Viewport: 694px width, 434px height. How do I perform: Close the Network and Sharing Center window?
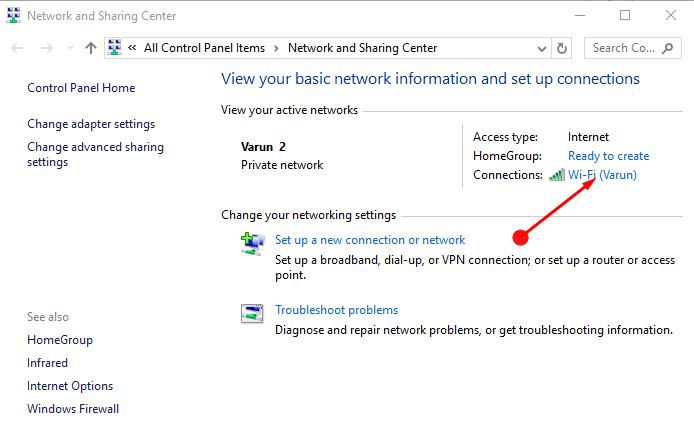671,15
